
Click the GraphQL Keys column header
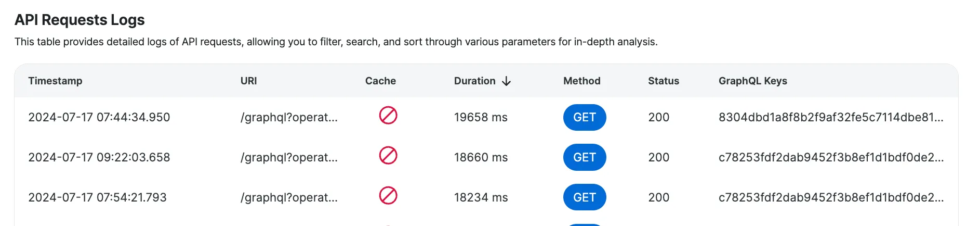point(752,81)
